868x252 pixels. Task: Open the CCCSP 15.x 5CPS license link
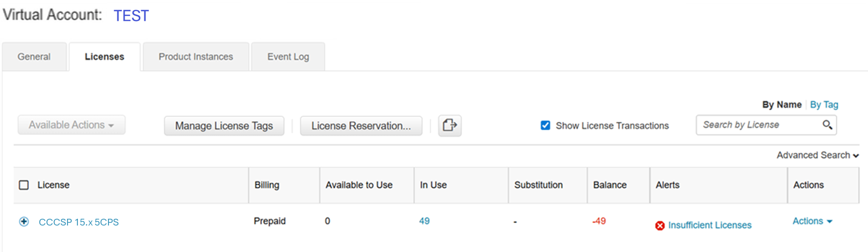pos(79,222)
